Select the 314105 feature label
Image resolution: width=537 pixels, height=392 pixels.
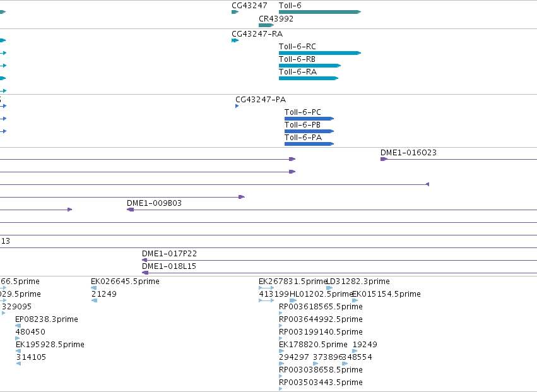pos(31,357)
